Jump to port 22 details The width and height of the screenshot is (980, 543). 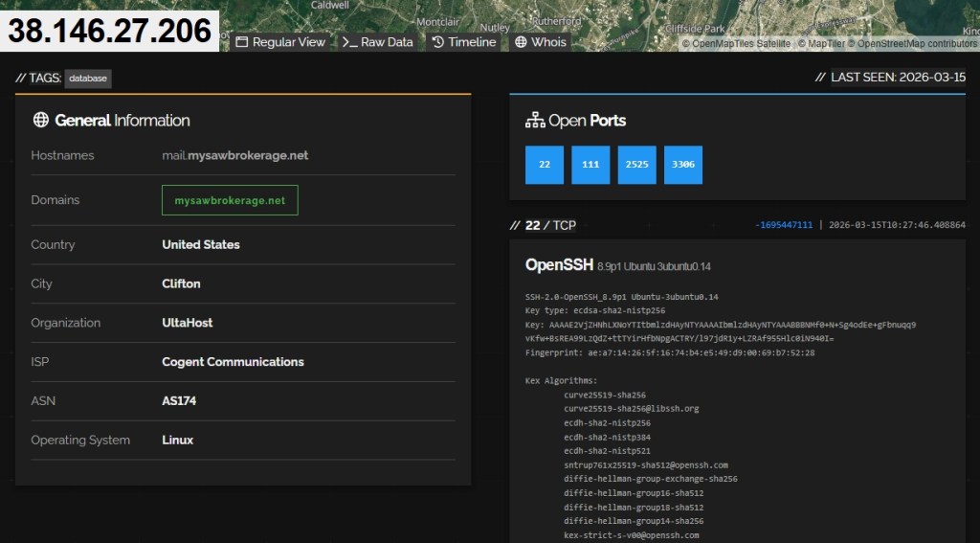point(545,165)
